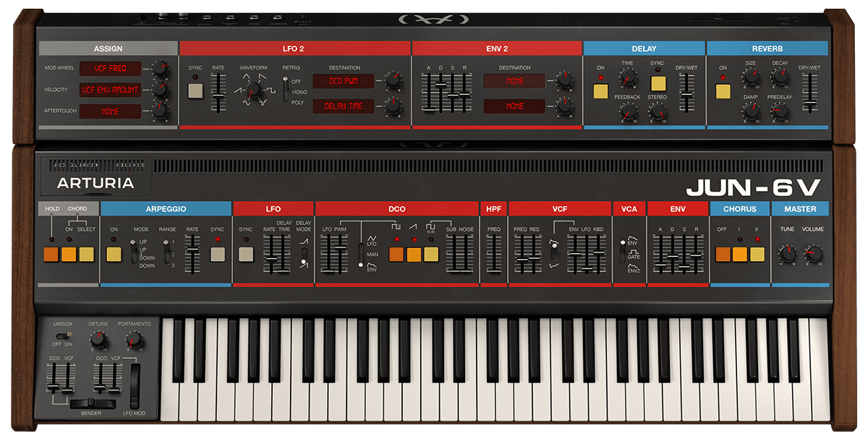Viewport: 868px width, 442px height.
Task: Flip the LFO DELAY MODE switch
Action: tap(304, 255)
